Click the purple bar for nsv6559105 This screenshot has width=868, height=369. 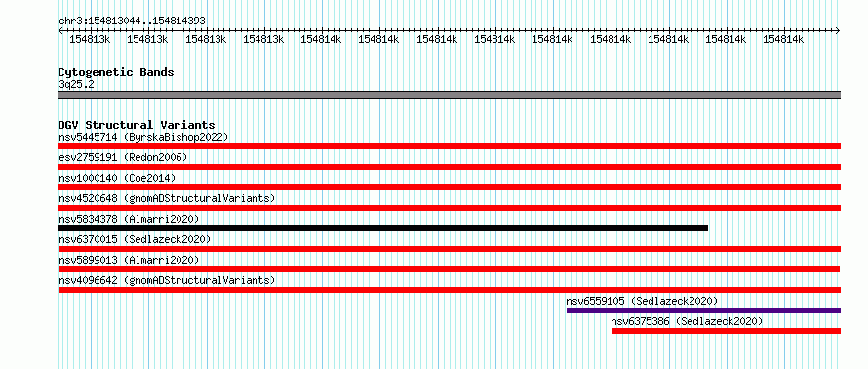point(703,310)
